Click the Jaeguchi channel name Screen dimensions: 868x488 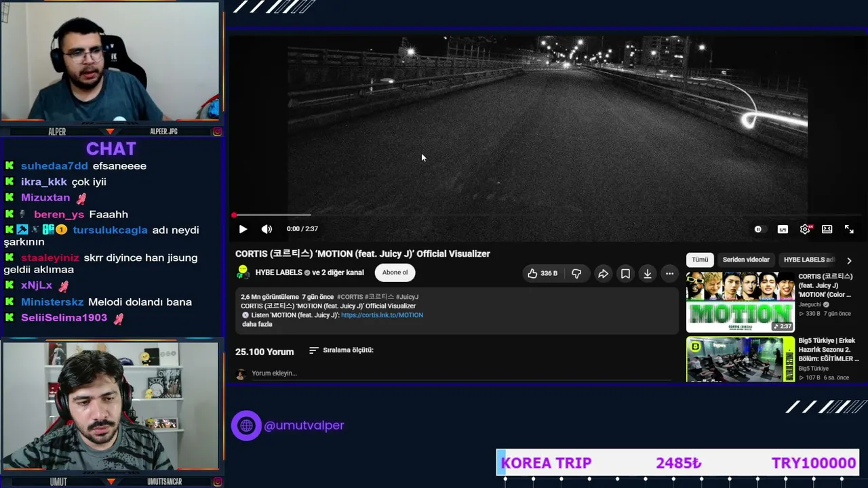click(x=810, y=305)
